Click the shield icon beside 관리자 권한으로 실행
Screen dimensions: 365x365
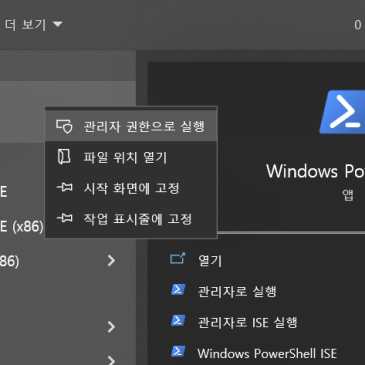[64, 127]
